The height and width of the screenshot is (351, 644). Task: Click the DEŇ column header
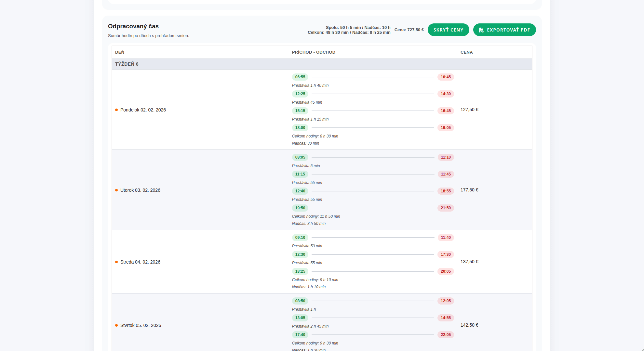click(120, 52)
